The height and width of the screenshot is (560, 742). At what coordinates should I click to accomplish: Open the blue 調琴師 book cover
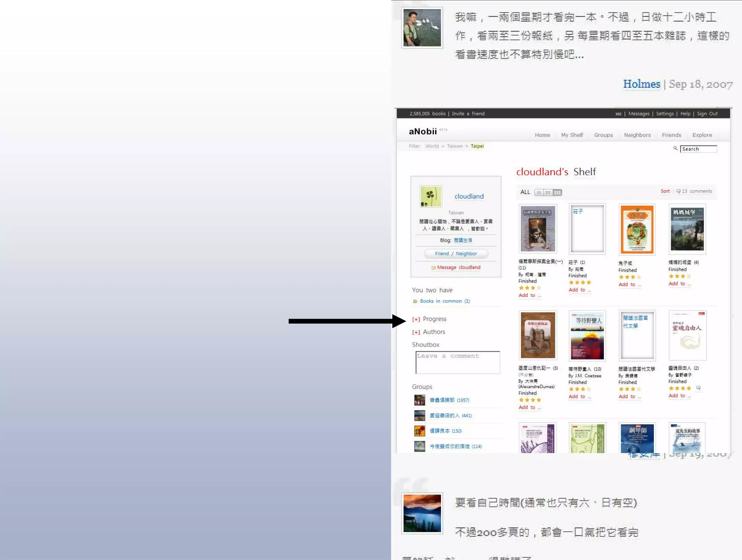point(637,438)
